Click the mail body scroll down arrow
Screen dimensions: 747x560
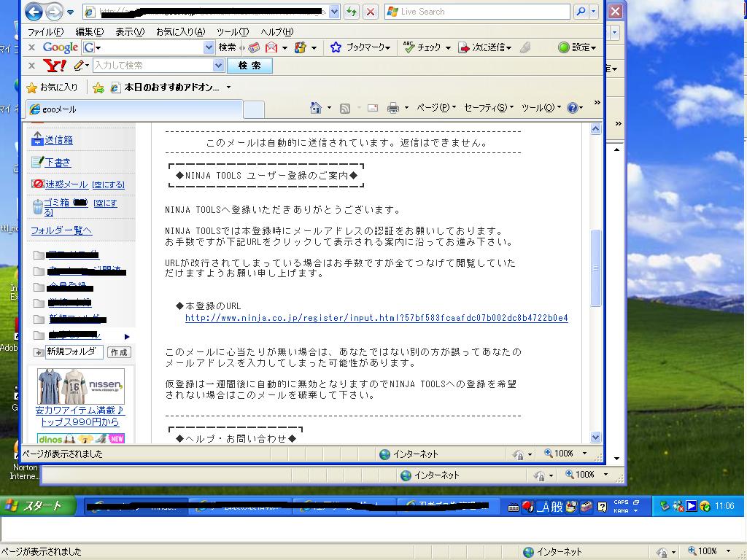595,437
